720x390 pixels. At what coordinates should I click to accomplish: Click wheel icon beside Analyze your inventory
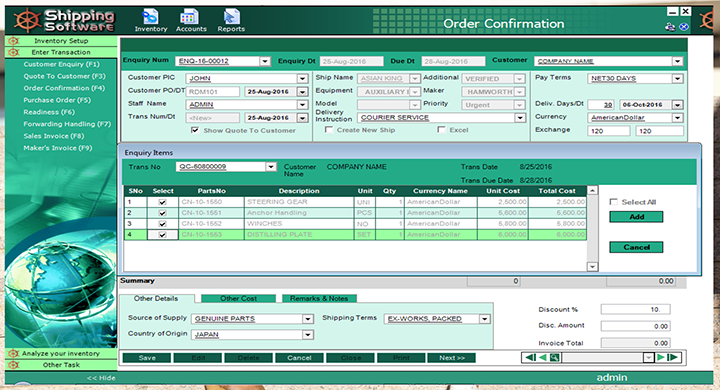click(x=14, y=353)
